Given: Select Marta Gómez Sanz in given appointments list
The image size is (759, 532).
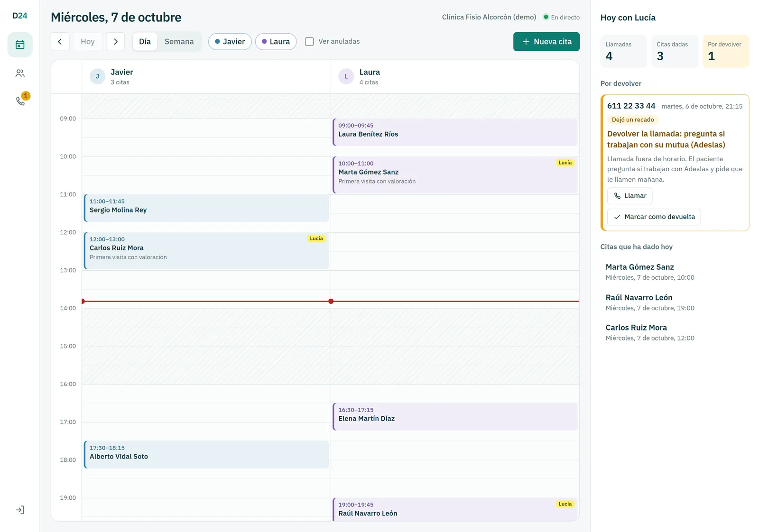Looking at the screenshot, I should pos(675,272).
